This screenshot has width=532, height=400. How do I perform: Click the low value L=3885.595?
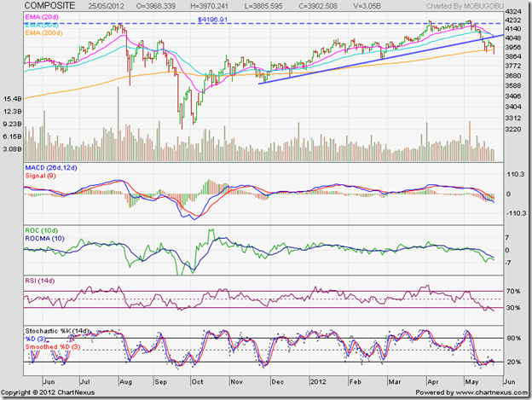pyautogui.click(x=263, y=6)
